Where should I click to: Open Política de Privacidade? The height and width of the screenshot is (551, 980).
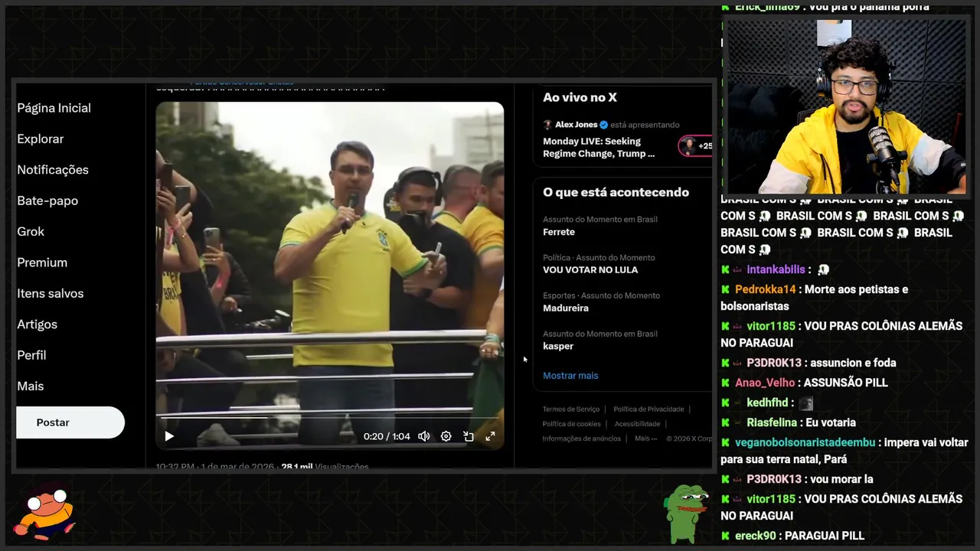point(648,409)
